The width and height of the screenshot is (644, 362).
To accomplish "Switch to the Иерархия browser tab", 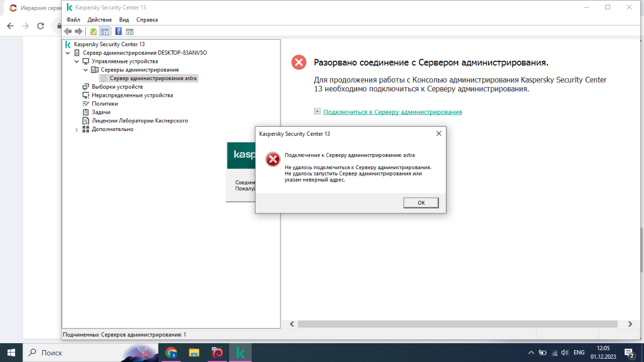I will pyautogui.click(x=35, y=8).
